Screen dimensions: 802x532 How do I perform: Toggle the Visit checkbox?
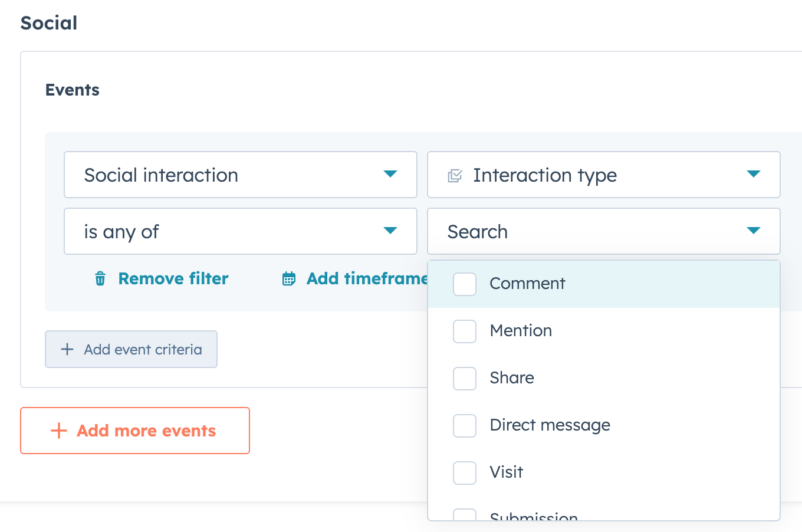(465, 472)
